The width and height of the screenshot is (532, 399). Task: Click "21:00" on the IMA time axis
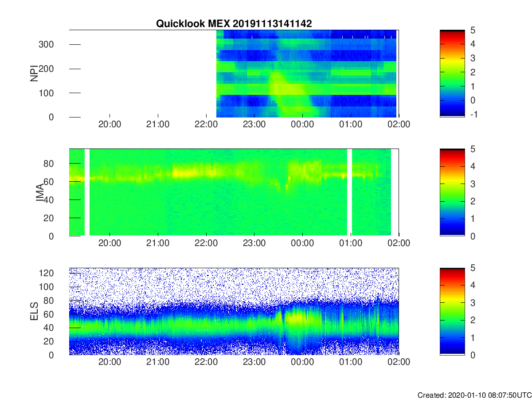(158, 243)
